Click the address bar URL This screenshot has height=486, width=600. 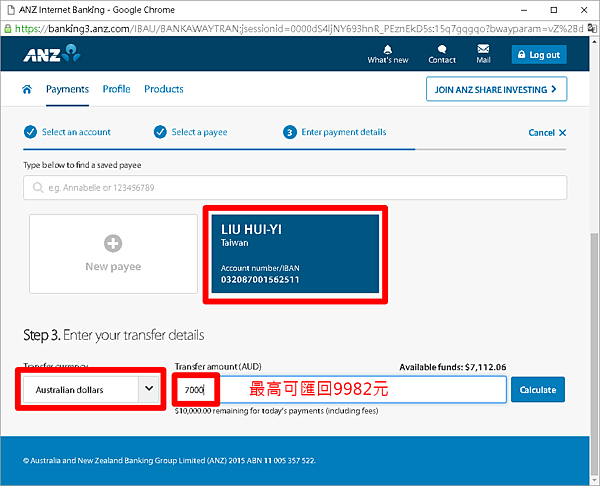[298, 29]
